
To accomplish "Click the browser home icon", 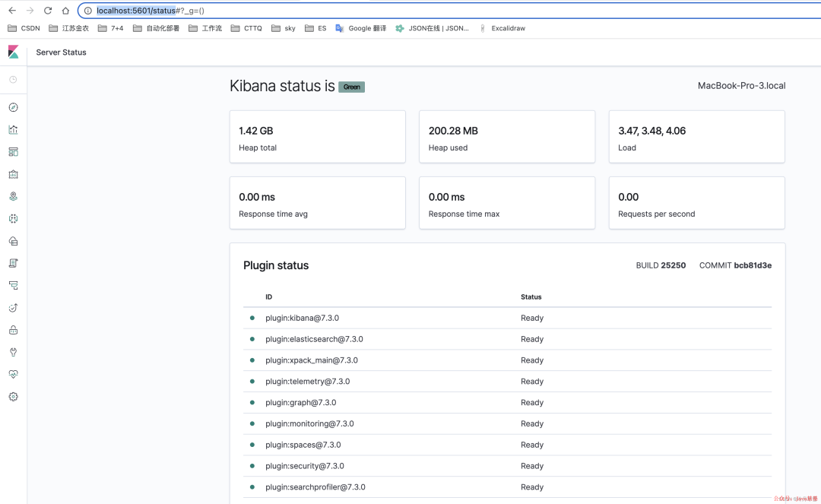I will (x=65, y=11).
